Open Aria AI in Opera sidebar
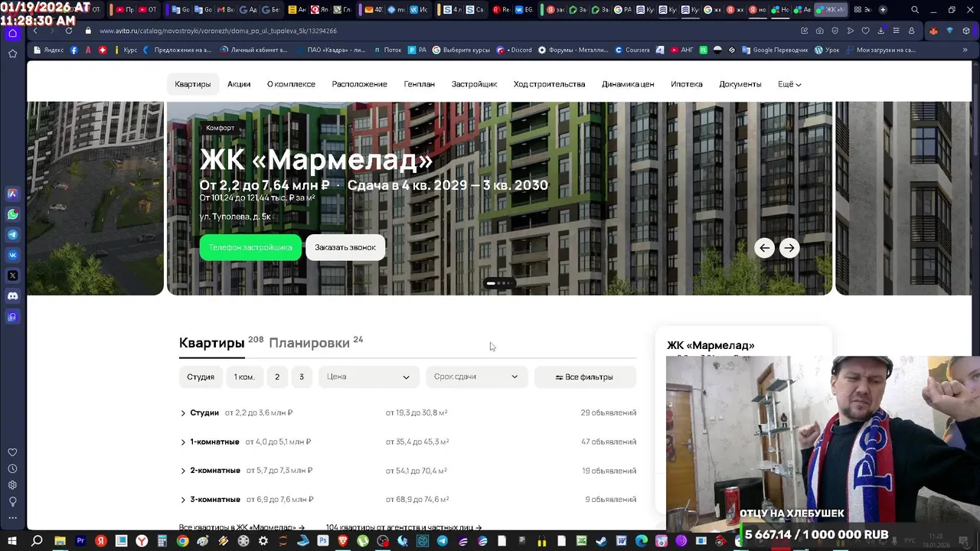 [x=12, y=194]
